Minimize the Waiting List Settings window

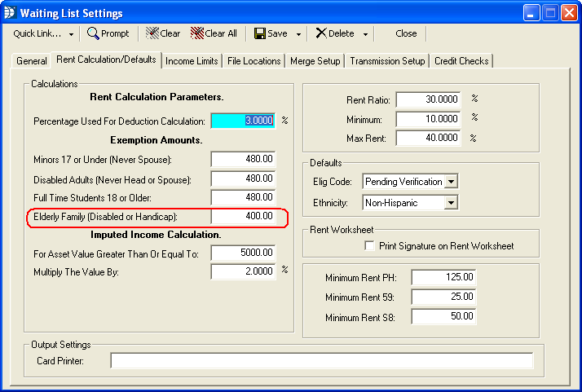pyautogui.click(x=531, y=13)
